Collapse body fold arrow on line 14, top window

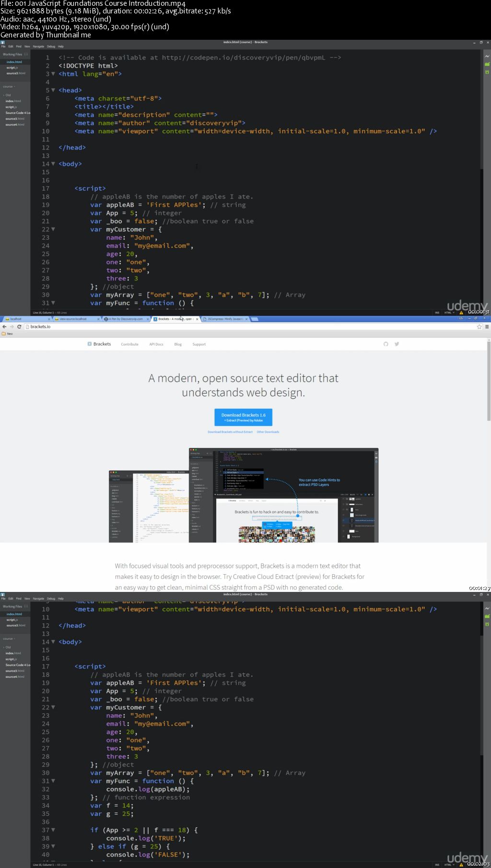(x=53, y=164)
